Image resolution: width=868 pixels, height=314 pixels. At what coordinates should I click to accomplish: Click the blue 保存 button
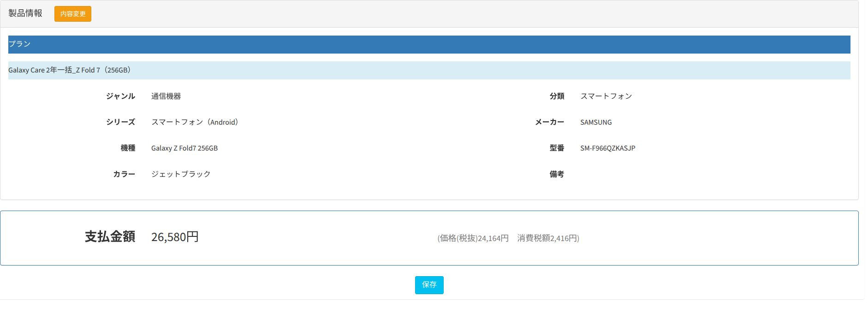(x=429, y=285)
